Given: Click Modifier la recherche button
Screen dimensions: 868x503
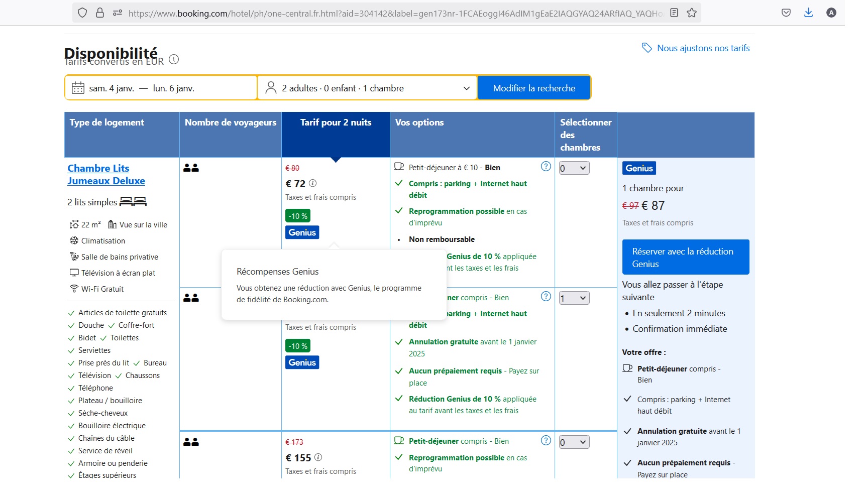Looking at the screenshot, I should coord(533,88).
